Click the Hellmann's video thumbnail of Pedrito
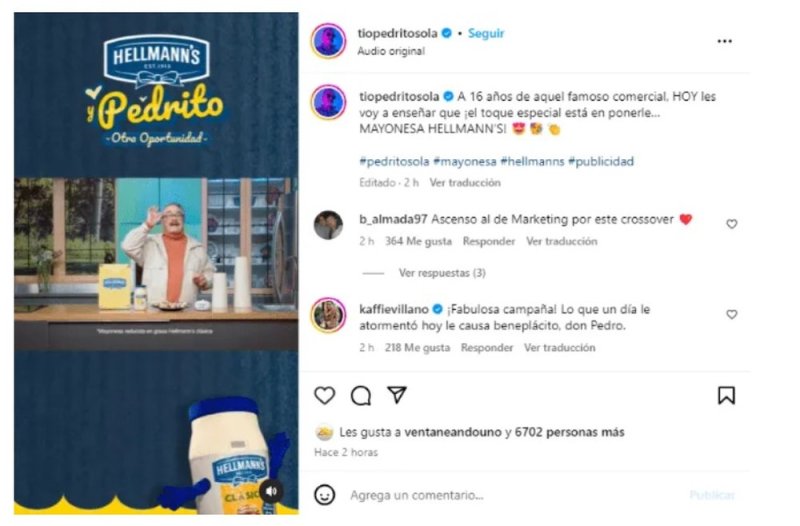This screenshot has width=800, height=526. pos(156,263)
